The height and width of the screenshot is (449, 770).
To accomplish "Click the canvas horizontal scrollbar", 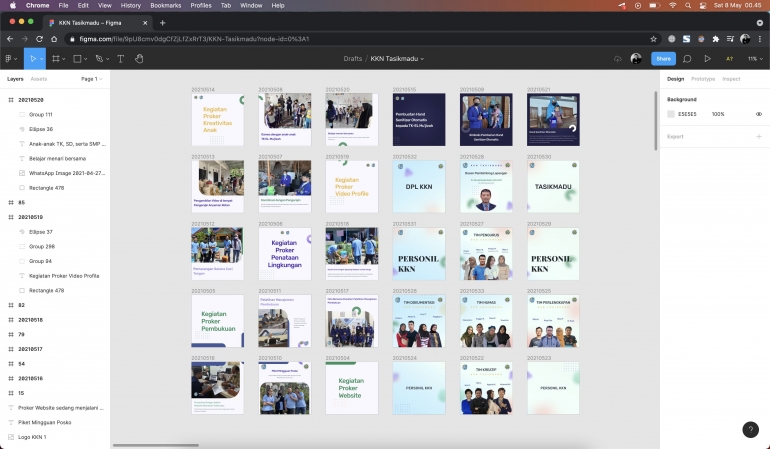I will [156, 446].
